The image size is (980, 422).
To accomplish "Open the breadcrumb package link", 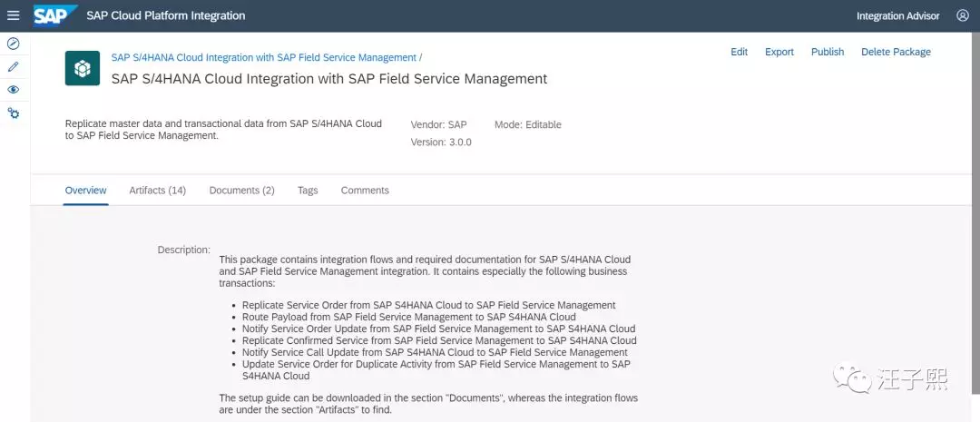I will [x=264, y=57].
